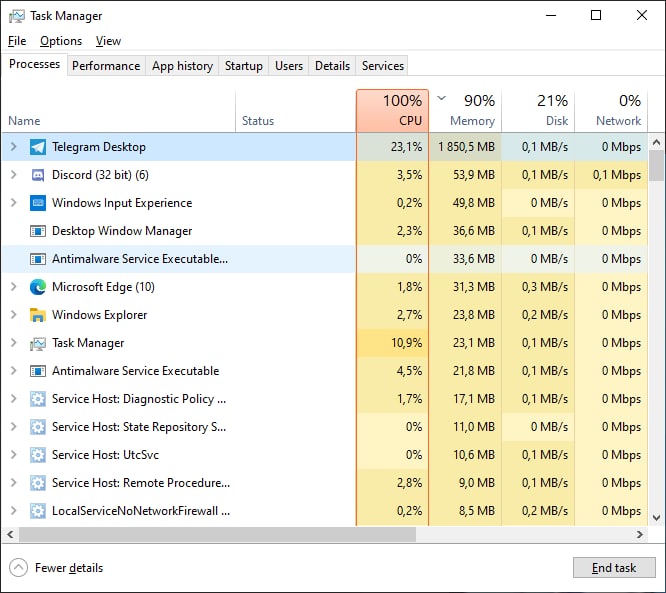Click the 0,1 Mbps network value for Discord
The image size is (666, 593).
point(617,175)
